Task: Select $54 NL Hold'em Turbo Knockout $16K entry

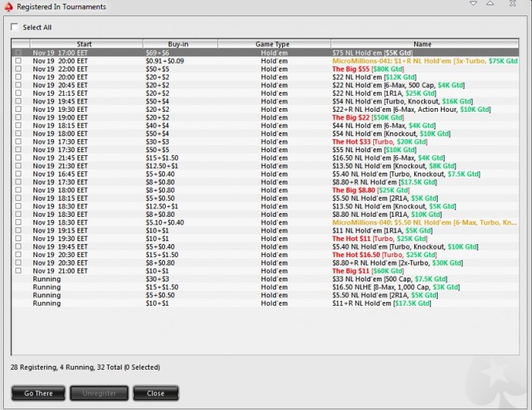Action: (x=403, y=101)
